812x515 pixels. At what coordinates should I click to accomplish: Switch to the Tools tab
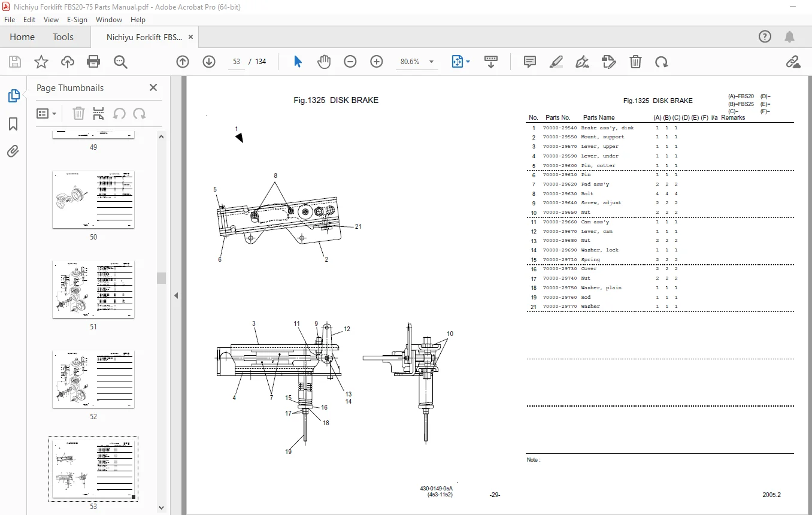pos(63,37)
